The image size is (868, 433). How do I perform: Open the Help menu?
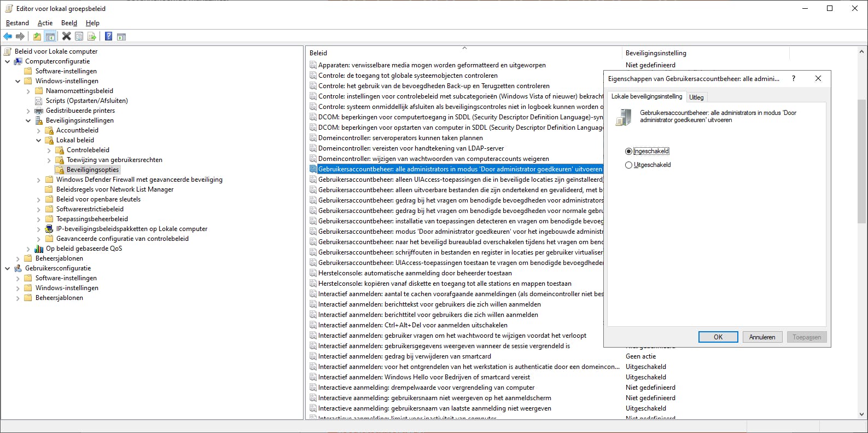tap(92, 23)
